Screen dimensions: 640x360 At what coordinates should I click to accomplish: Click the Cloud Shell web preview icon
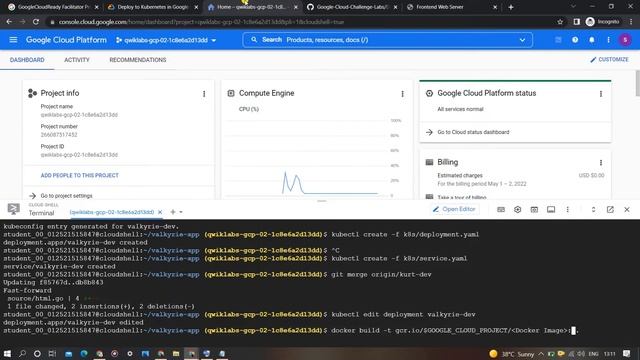pyautogui.click(x=534, y=209)
